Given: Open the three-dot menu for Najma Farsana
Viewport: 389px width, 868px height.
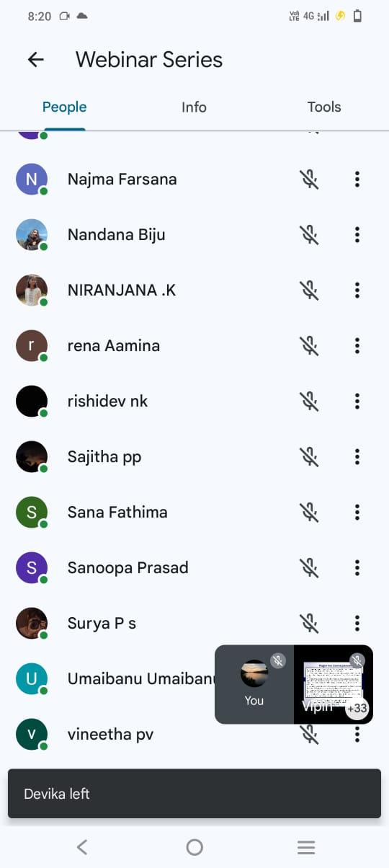Looking at the screenshot, I should pyautogui.click(x=357, y=180).
